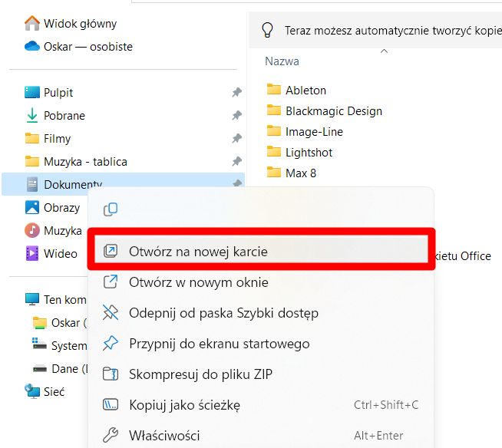502x448 pixels.
Task: Click the OneDrive cloud icon for Oskar
Action: 31,47
